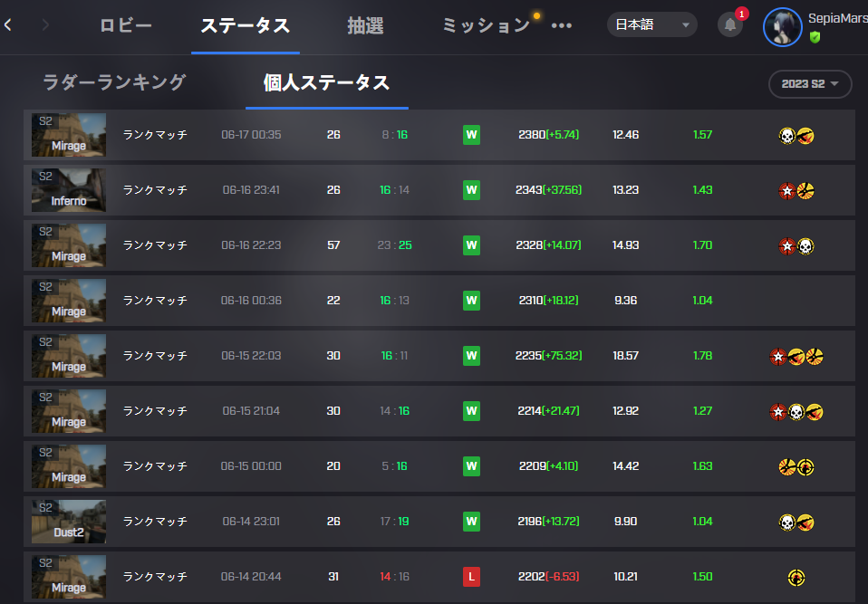Switch to the ロビー tab
The width and height of the screenshot is (868, 604).
(126, 25)
